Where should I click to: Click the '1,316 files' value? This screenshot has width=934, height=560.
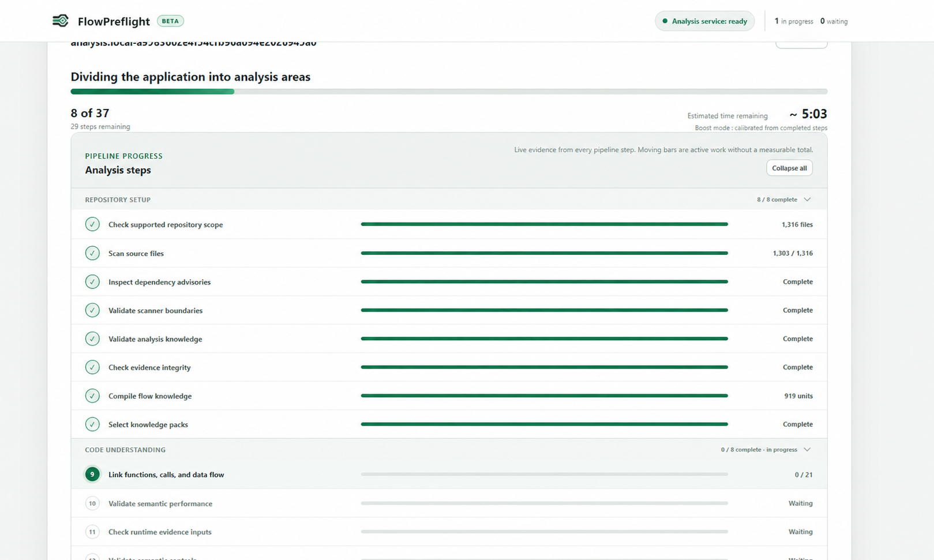[797, 224]
